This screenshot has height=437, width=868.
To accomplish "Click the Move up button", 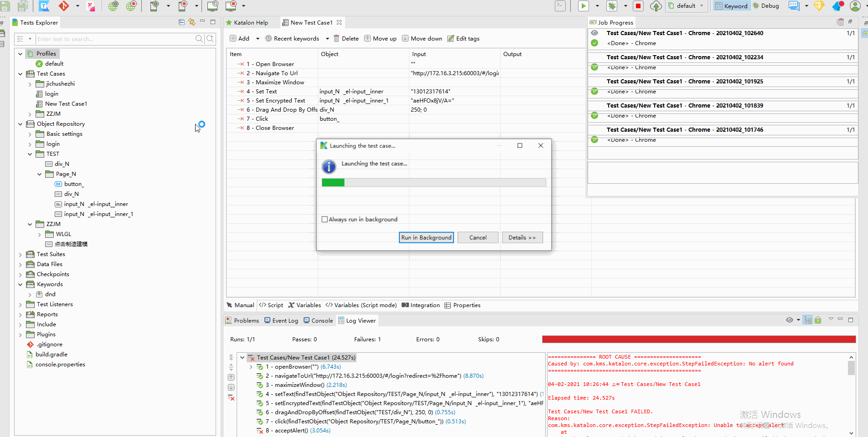I will tap(380, 39).
